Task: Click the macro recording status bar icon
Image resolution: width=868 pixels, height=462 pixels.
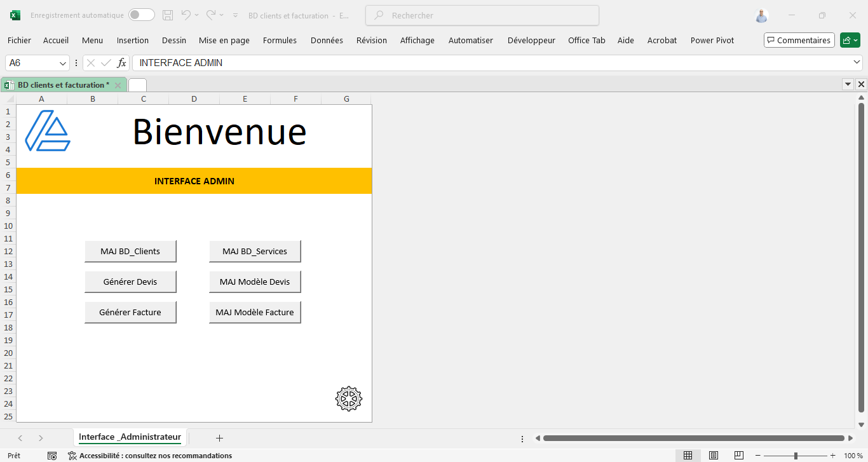Action: click(x=52, y=456)
